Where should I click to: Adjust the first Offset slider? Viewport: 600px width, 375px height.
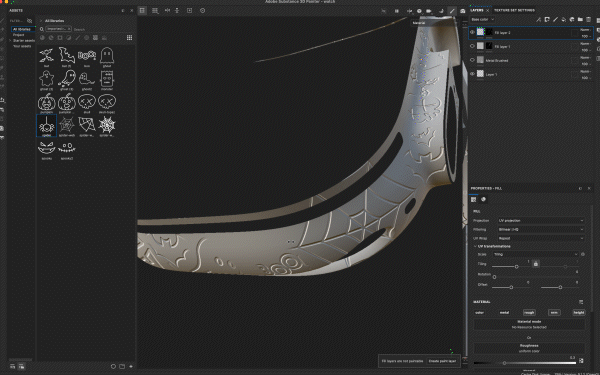click(511, 287)
